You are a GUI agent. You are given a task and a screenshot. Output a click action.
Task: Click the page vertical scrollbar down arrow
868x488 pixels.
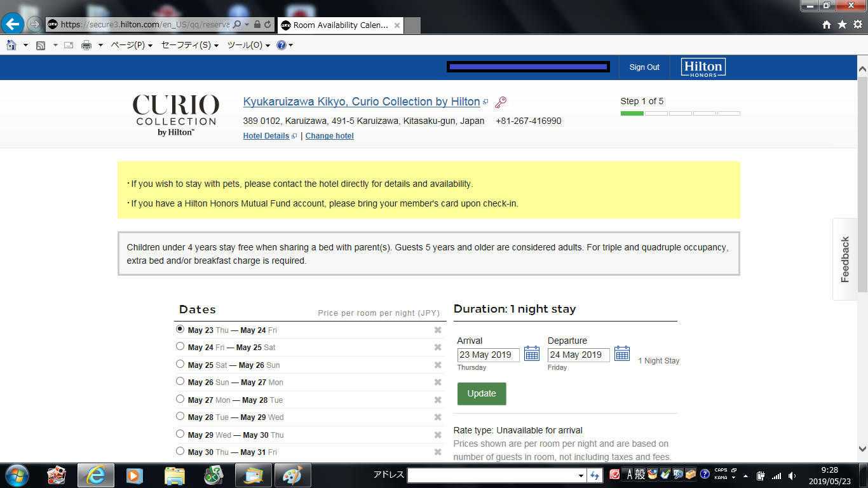click(862, 449)
